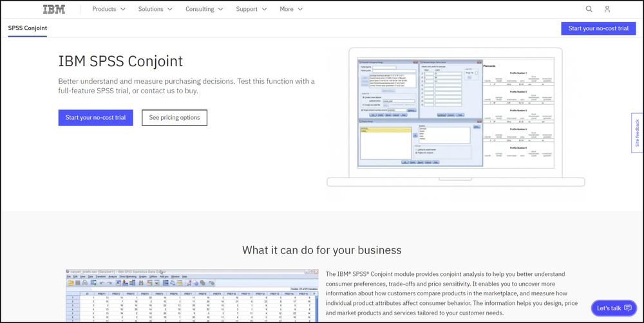Click the printer icon in the SPSS screenshot toolbar
The image size is (644, 323).
[x=85, y=282]
